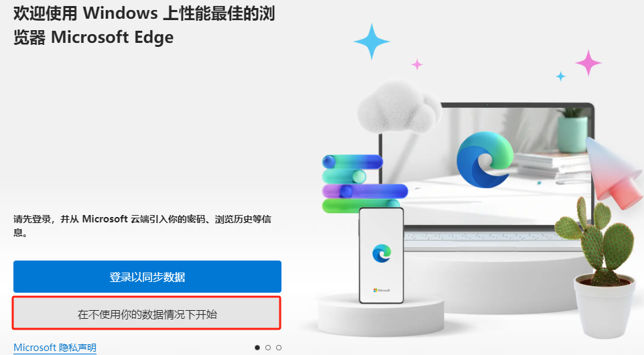This screenshot has width=644, height=355.
Task: Click the large Edge logo on laptop screen
Action: [485, 159]
